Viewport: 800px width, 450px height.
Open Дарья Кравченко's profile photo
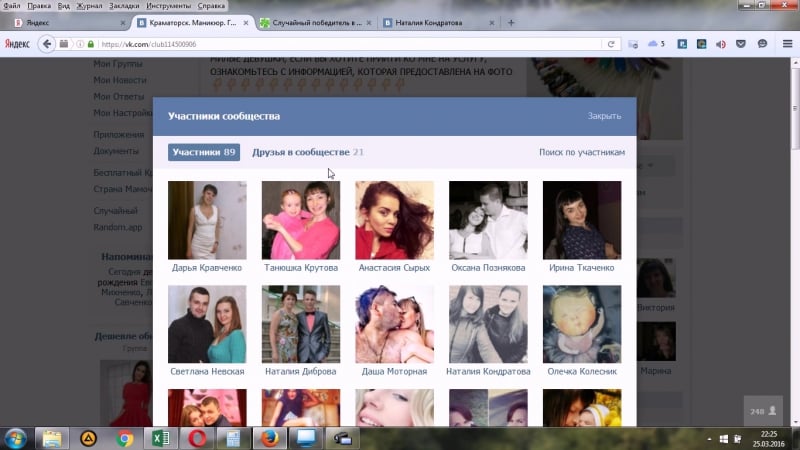pyautogui.click(x=207, y=220)
